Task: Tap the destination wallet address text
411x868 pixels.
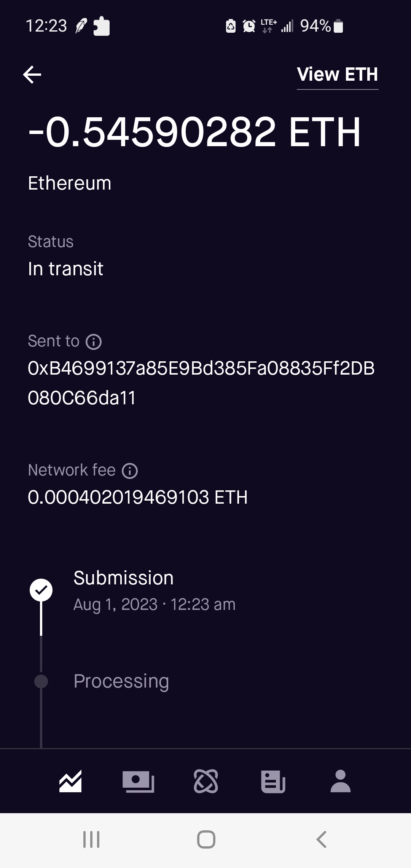Action: click(201, 383)
